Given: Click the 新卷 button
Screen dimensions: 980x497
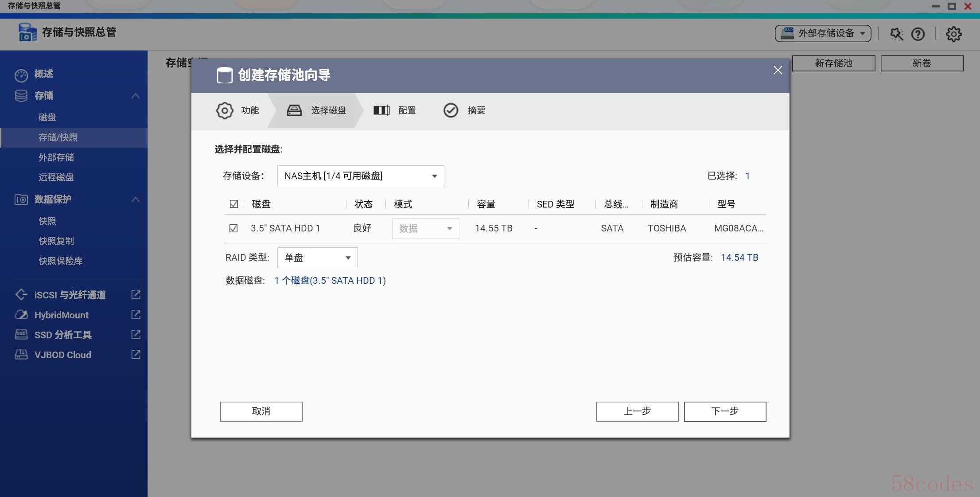Looking at the screenshot, I should tap(922, 63).
